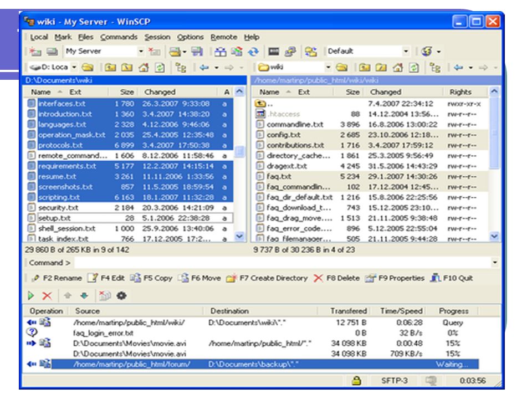Click the local panel scrollbar down arrow
This screenshot has width=532, height=399.
[239, 236]
